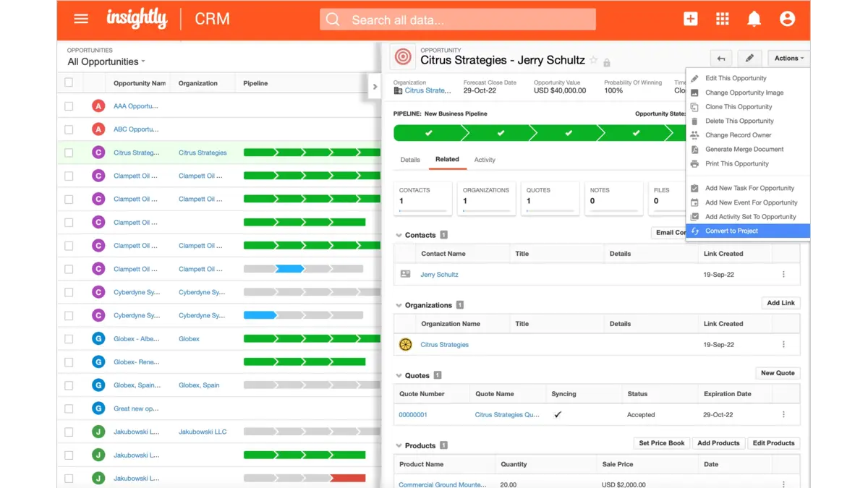Click the Edit Products button
The height and width of the screenshot is (488, 868).
click(x=773, y=443)
